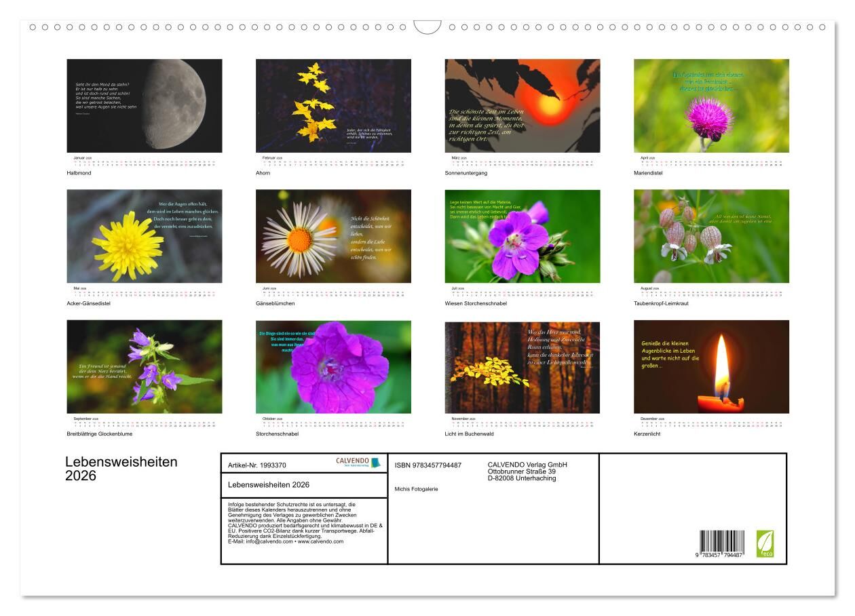Screen dimensions: 855x616
Task: Click the CALVENDO logo
Action: click(358, 463)
